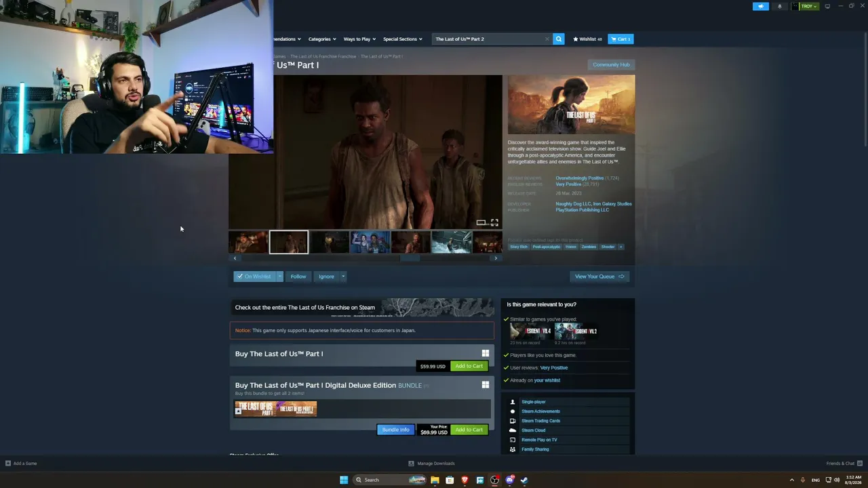Open the Steam Trading Cards feature link
Viewport: 868px width, 488px height.
[541, 421]
